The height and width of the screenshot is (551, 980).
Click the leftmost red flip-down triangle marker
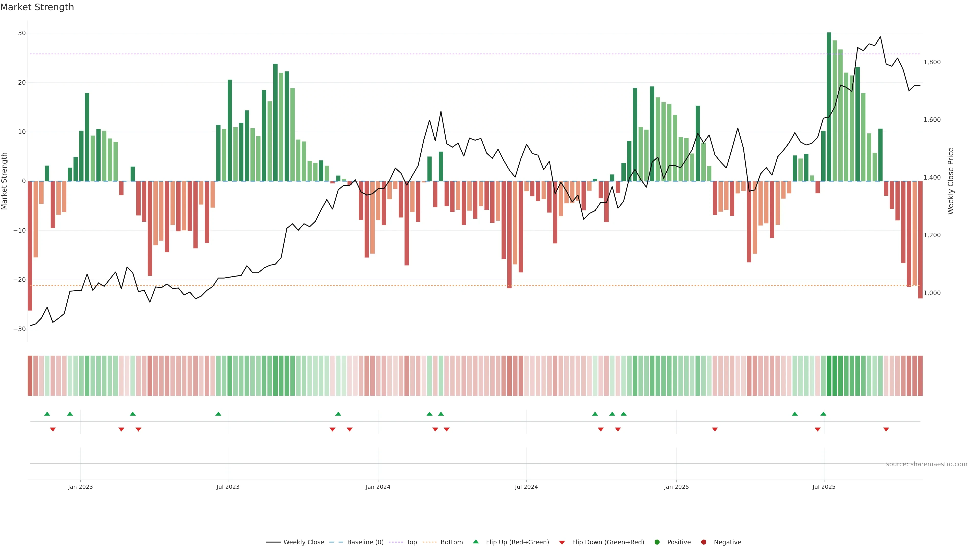click(53, 429)
